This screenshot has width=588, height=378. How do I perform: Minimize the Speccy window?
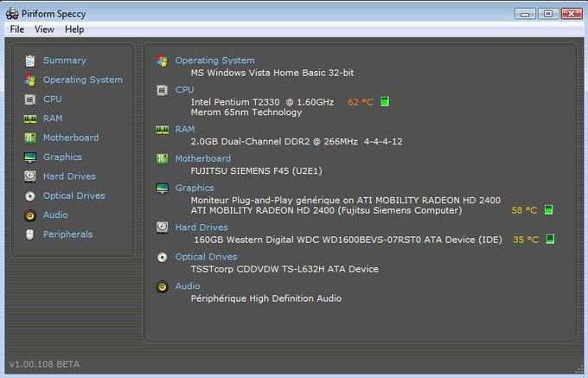tap(525, 14)
